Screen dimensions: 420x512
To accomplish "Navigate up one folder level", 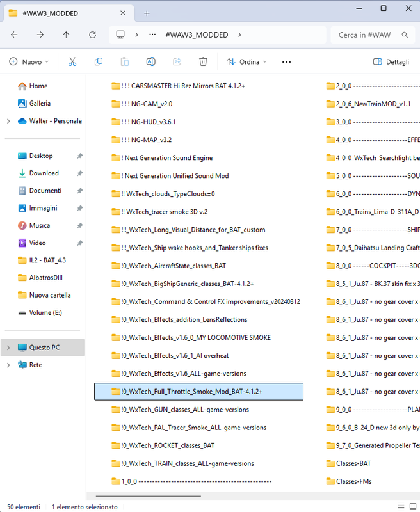I will 67,35.
